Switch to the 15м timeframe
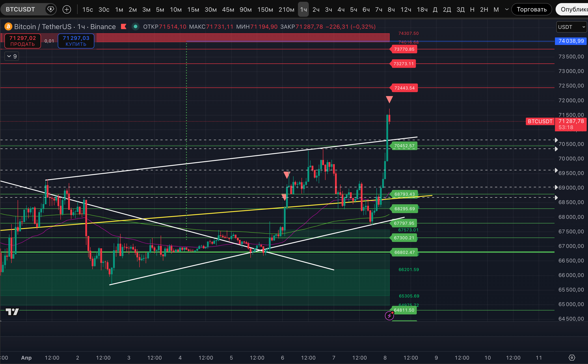The height and width of the screenshot is (364, 588). (x=193, y=10)
